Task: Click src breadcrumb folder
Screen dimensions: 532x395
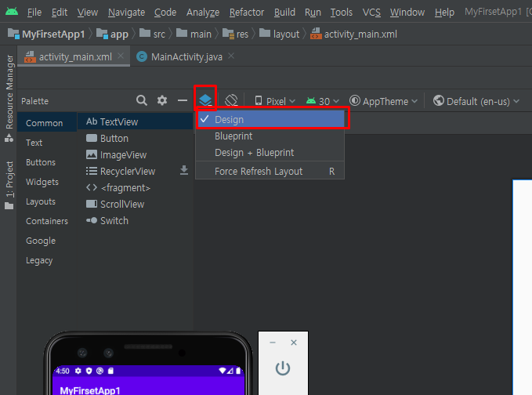Action: coord(152,34)
